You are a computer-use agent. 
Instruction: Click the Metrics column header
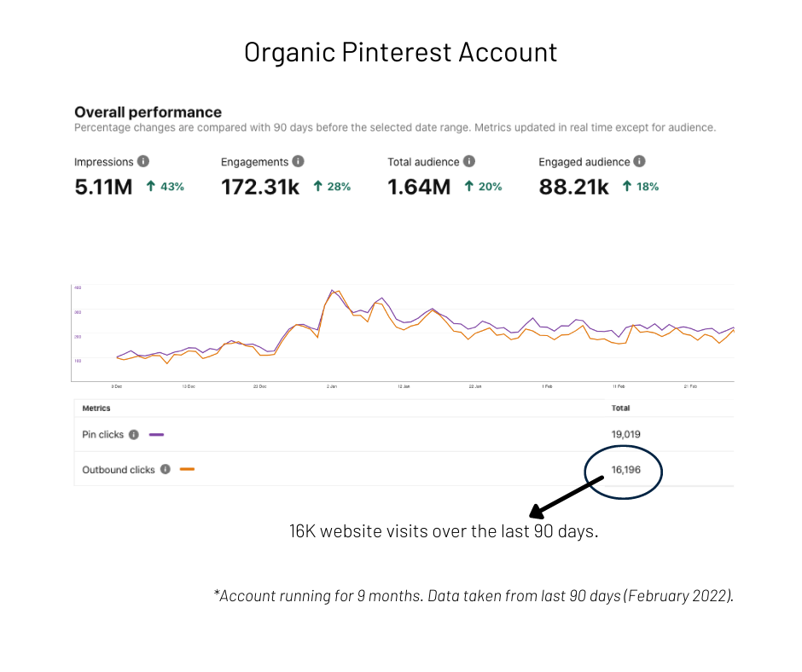[x=96, y=408]
